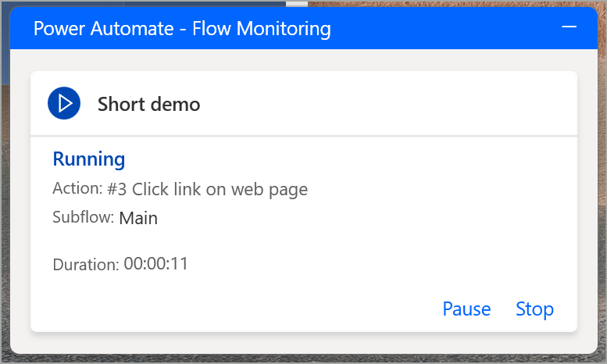
Task: Click the '#3 Click link on web page' action text
Action: [x=208, y=189]
